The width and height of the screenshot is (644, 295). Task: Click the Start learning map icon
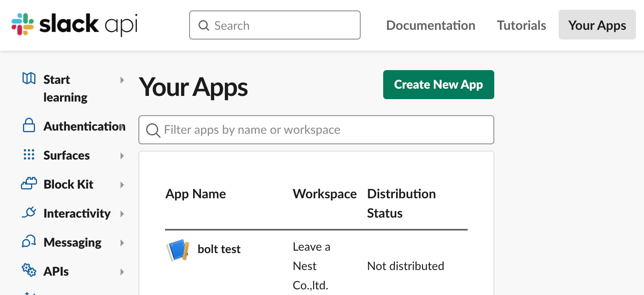coord(29,78)
